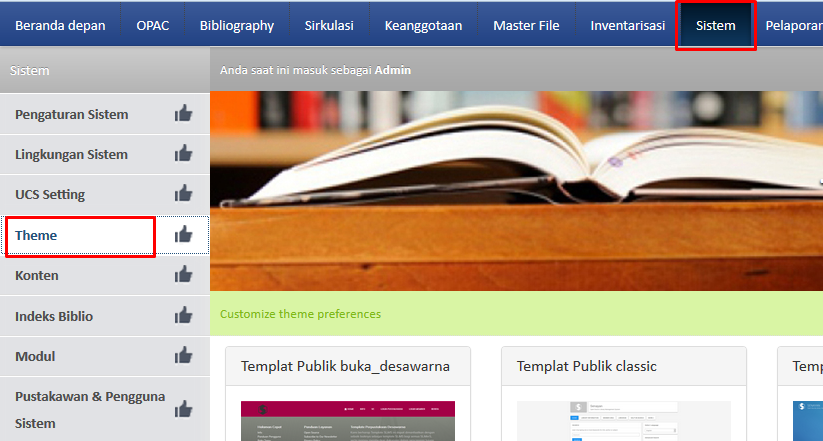The width and height of the screenshot is (823, 441).
Task: Open Konten sidebar item
Action: 104,275
